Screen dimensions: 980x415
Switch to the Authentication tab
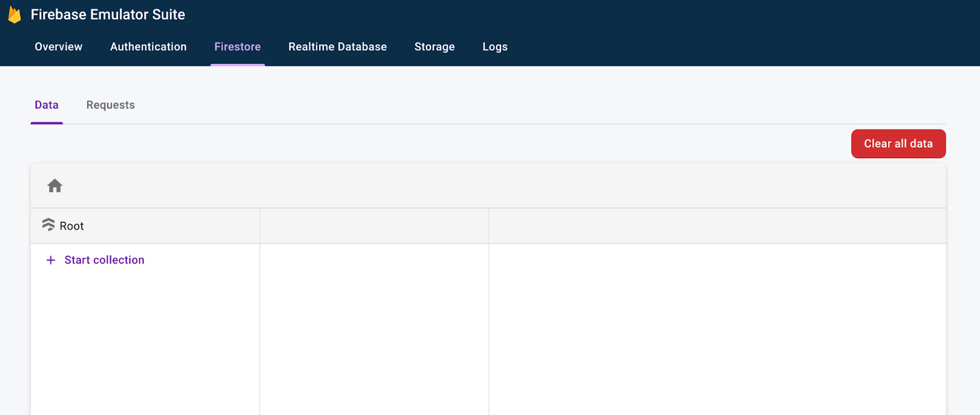click(x=148, y=47)
